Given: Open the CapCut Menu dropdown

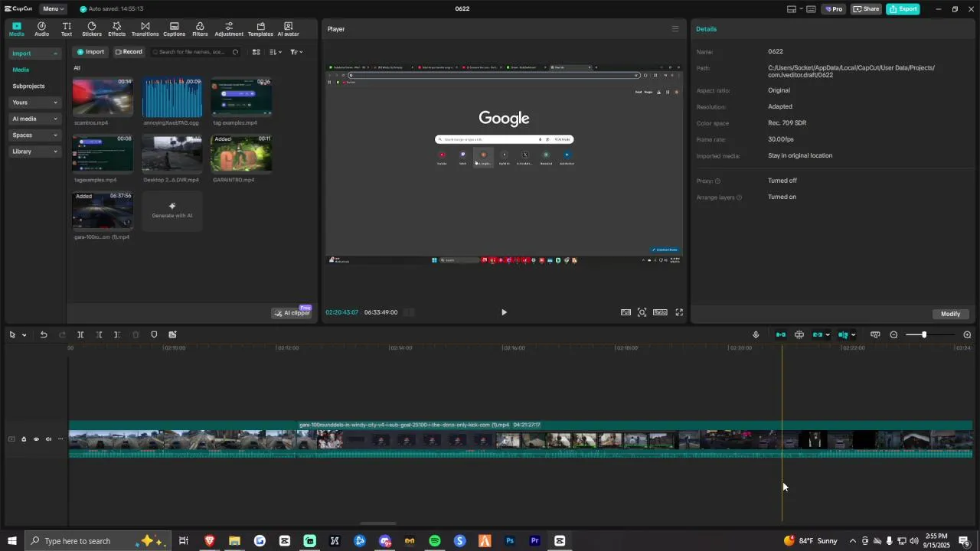Looking at the screenshot, I should (53, 9).
